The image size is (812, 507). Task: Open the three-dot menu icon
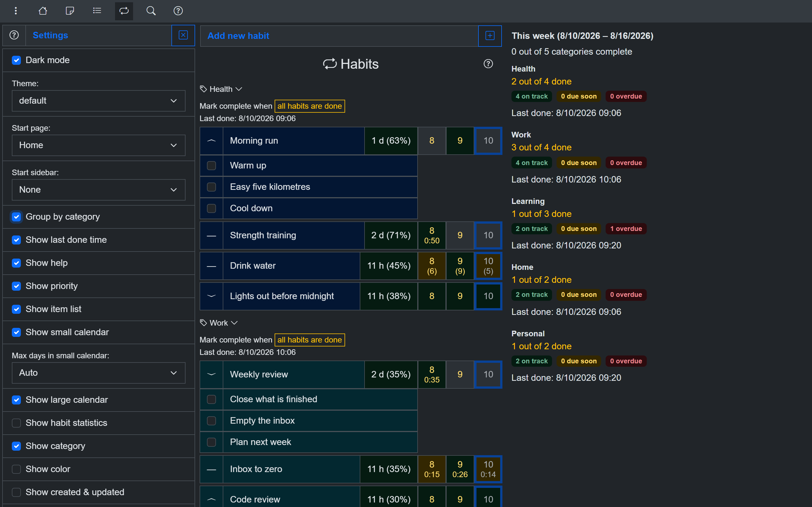16,11
